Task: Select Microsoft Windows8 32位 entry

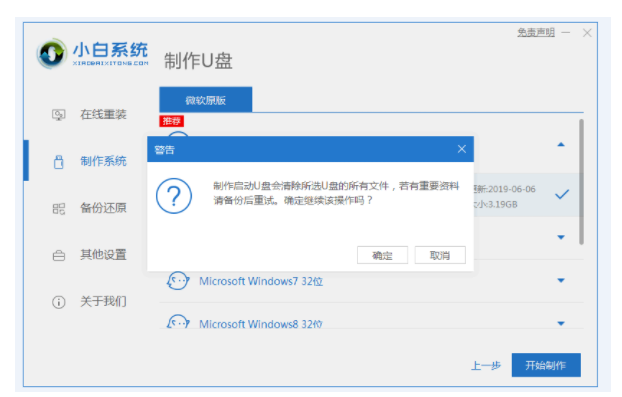Action: click(x=261, y=324)
